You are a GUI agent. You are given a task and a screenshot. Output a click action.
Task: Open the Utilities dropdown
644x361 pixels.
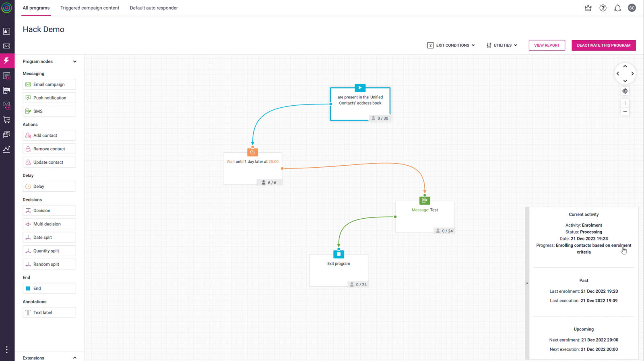pyautogui.click(x=502, y=45)
